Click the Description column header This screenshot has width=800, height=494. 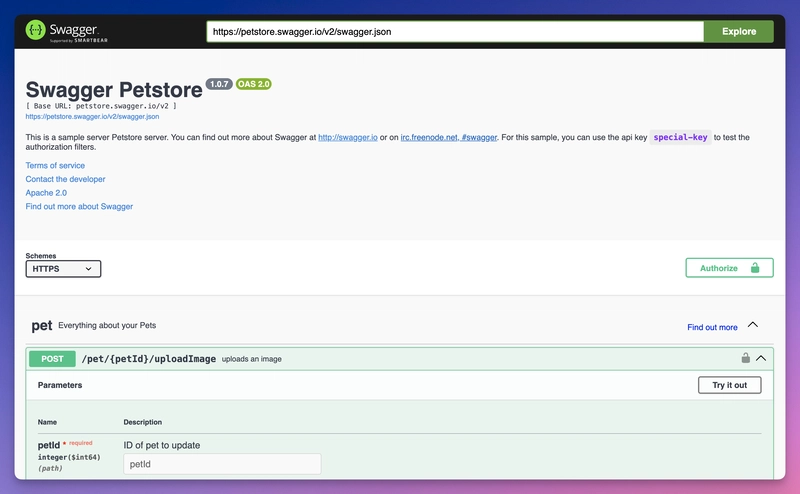(142, 422)
